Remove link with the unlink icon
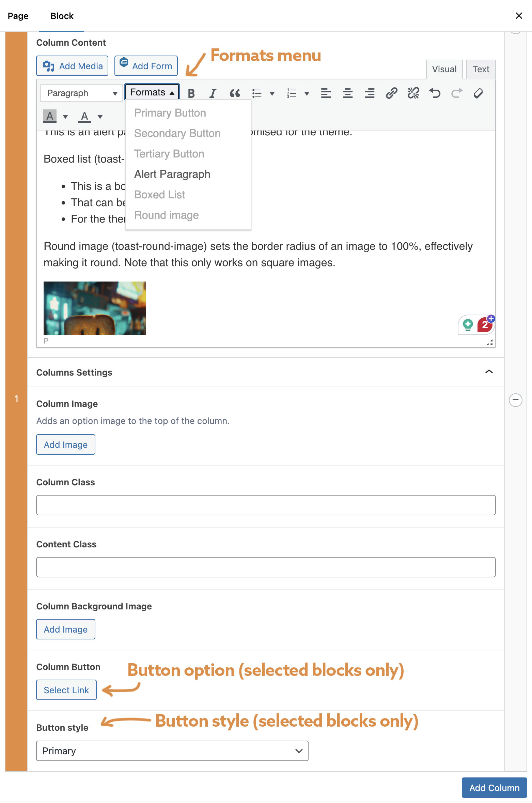532x803 pixels. click(x=413, y=93)
